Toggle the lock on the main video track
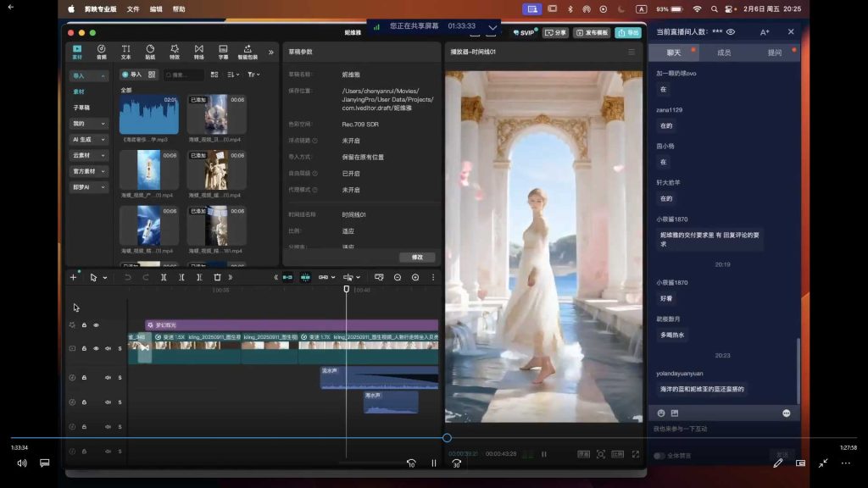Viewport: 868px width, 488px height. 84,348
